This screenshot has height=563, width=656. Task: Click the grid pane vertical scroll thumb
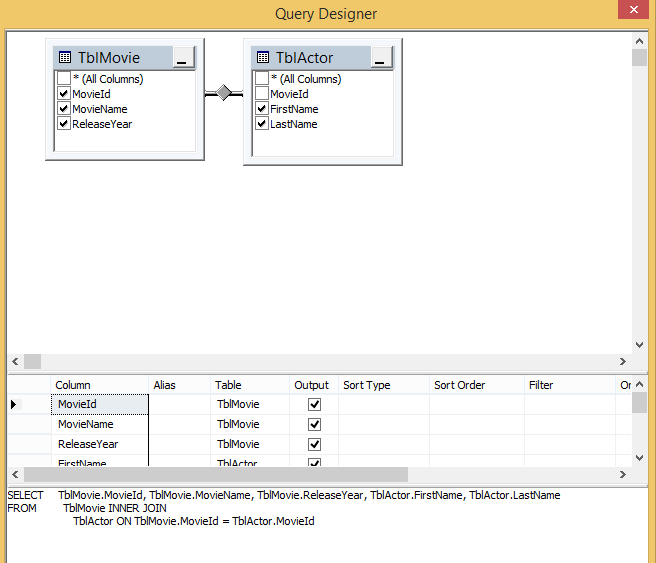639,402
